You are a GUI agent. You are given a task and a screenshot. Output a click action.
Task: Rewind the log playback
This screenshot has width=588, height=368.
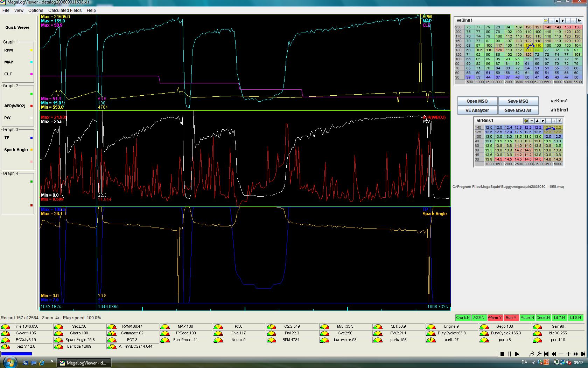(x=554, y=354)
